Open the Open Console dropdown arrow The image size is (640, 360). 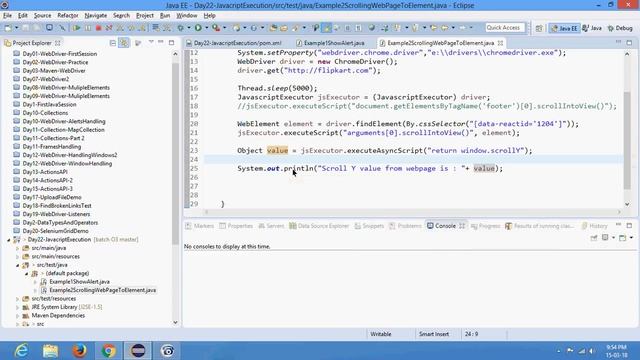pos(631,238)
